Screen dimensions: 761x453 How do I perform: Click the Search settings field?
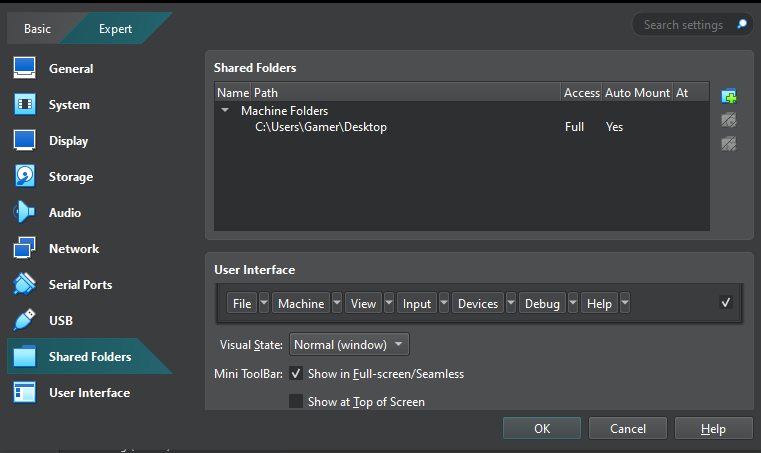(x=686, y=24)
